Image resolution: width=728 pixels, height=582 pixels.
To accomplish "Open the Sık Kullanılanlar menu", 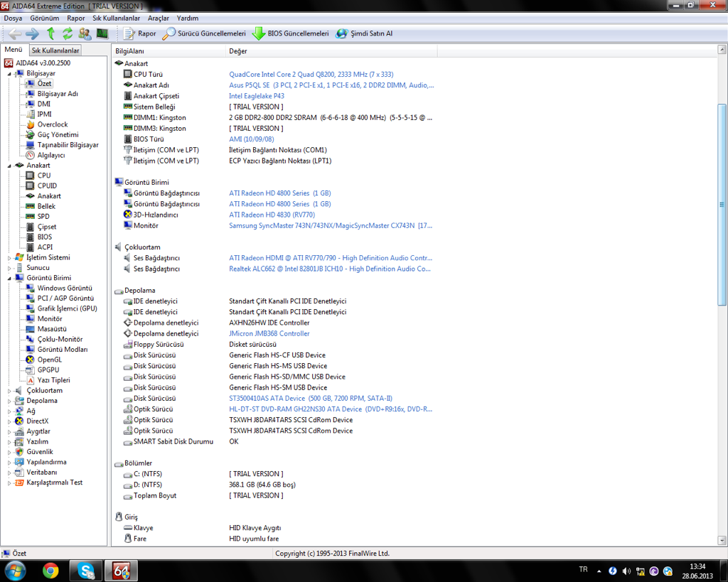I will point(116,18).
